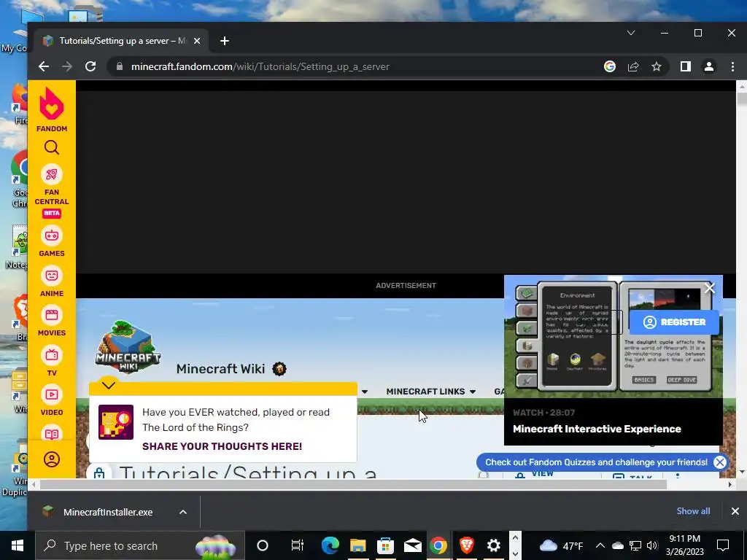Open the 47°F weather widget

[561, 545]
